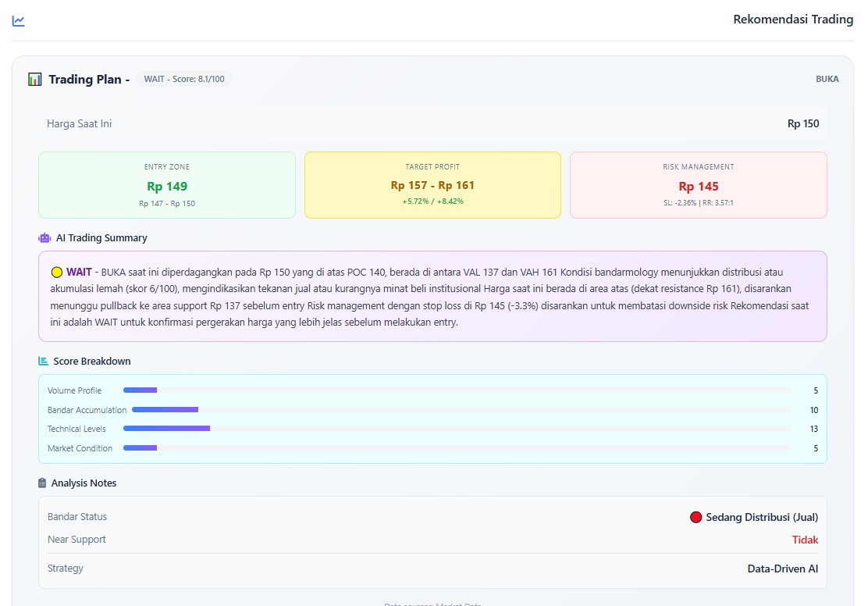Click the line chart icon at top left
The image size is (868, 606).
coord(19,20)
